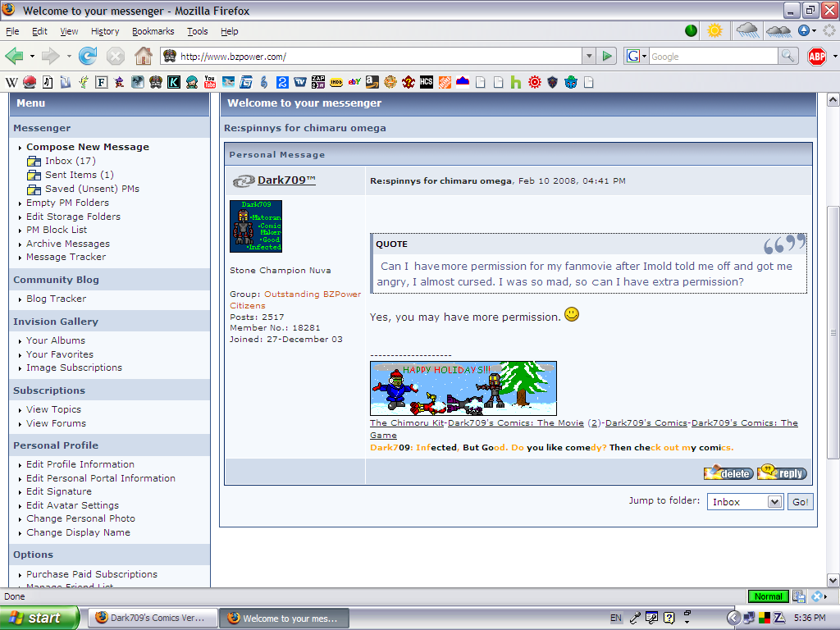Open the Bookmarks menu
The height and width of the screenshot is (630, 840).
click(x=153, y=31)
